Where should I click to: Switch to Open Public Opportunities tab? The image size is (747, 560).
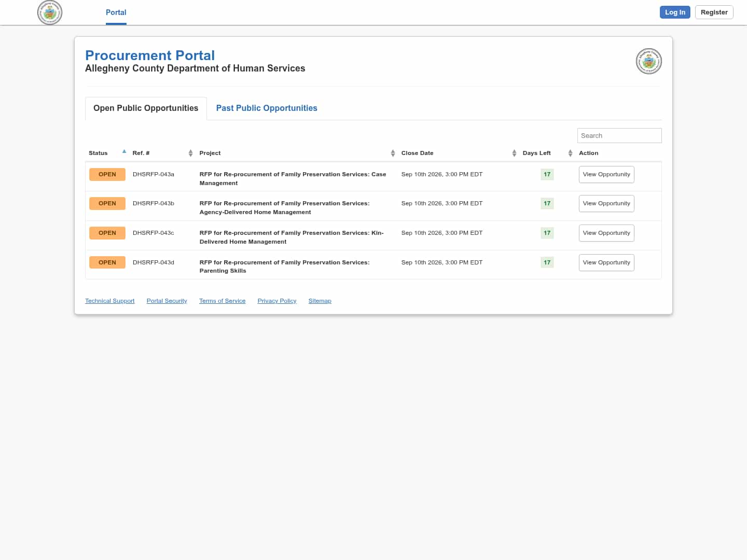[x=146, y=108]
